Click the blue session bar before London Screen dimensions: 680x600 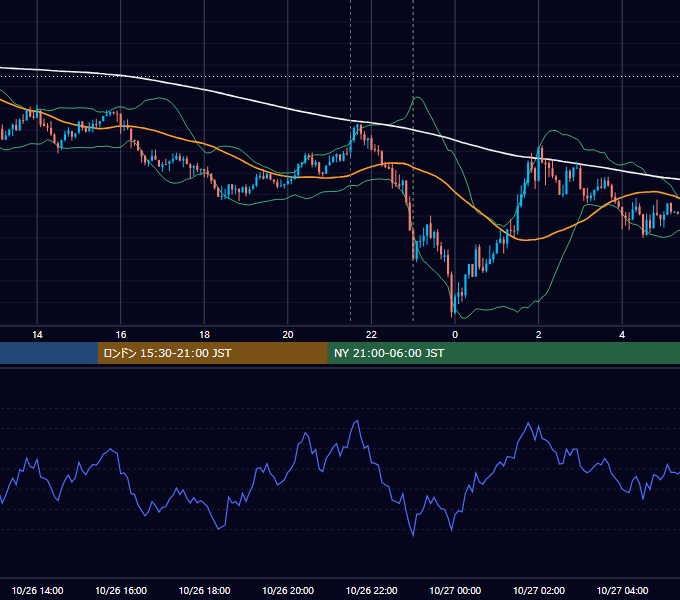tap(49, 353)
